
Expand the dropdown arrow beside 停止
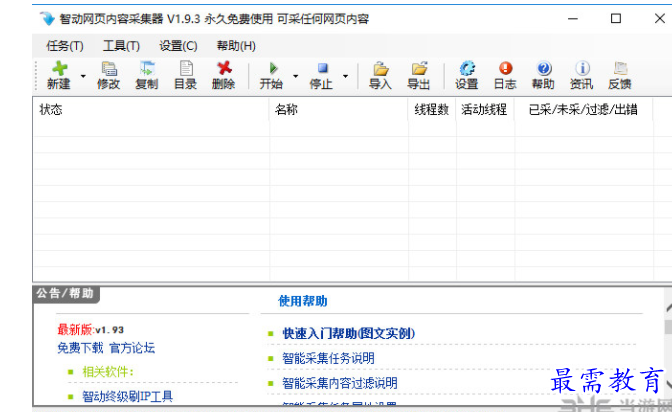[x=345, y=76]
